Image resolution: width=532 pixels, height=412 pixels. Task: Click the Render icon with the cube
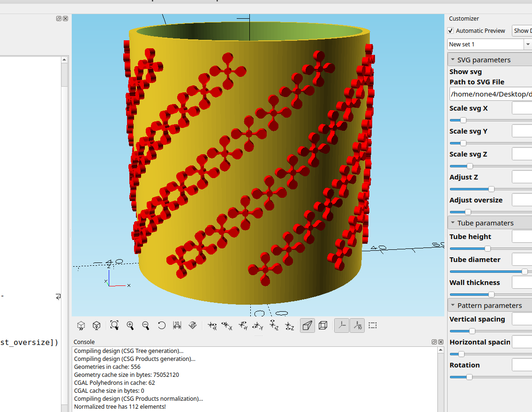[97, 325]
